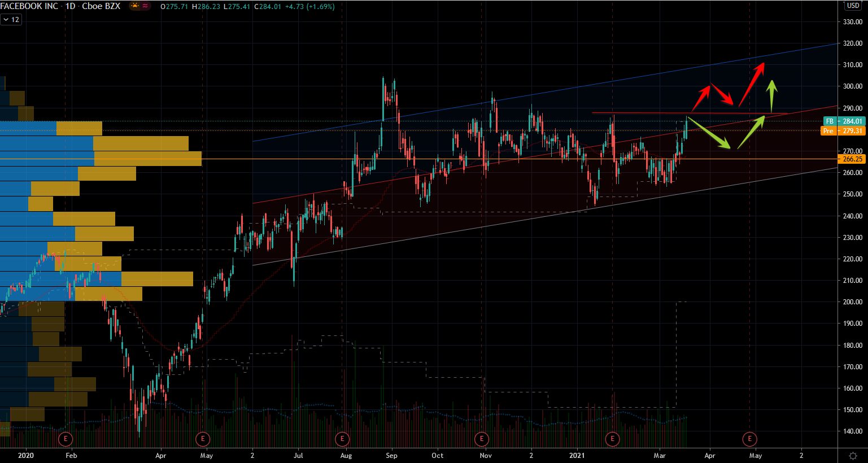
Task: Open the USD currency selector
Action: [853, 6]
